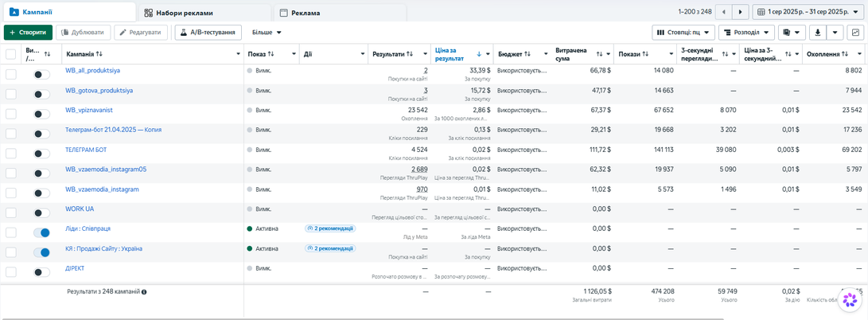Check the box for WB_vpiznavanist

10,114
